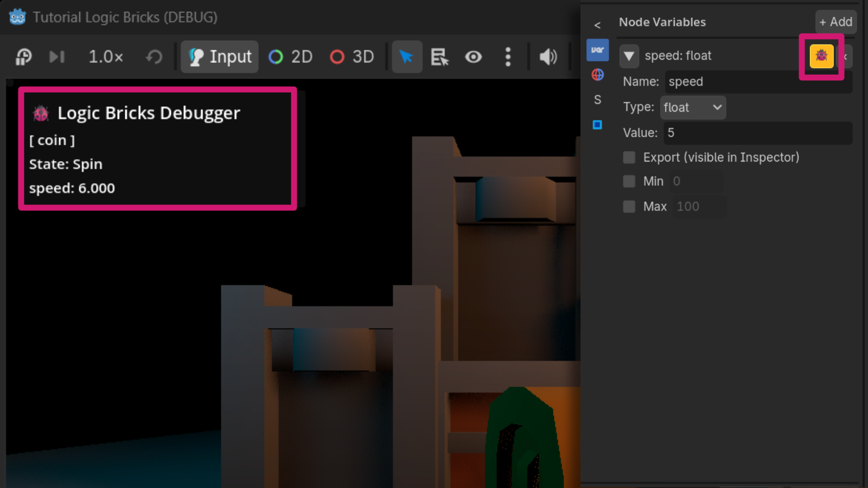The image size is (868, 488).
Task: Enable Export (visible in Inspector) checkbox
Action: pos(629,157)
